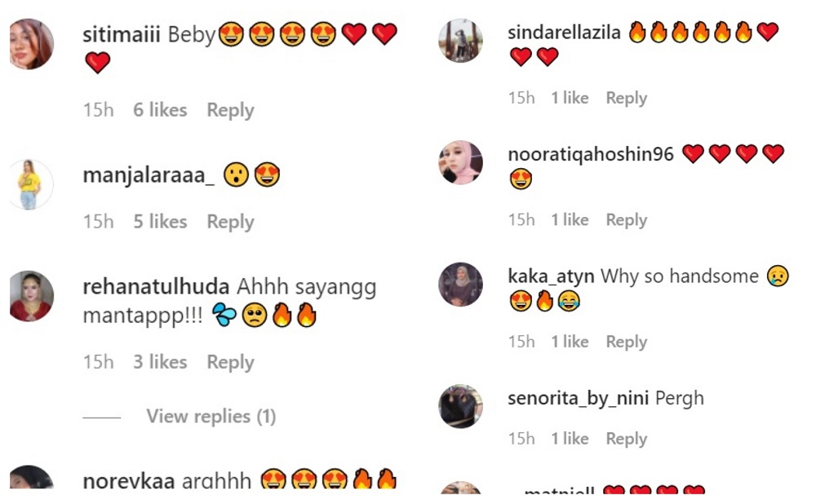Screen dimensions: 816x504
Task: View the 3 likes on rehanatulhuda's comment
Action: (159, 361)
